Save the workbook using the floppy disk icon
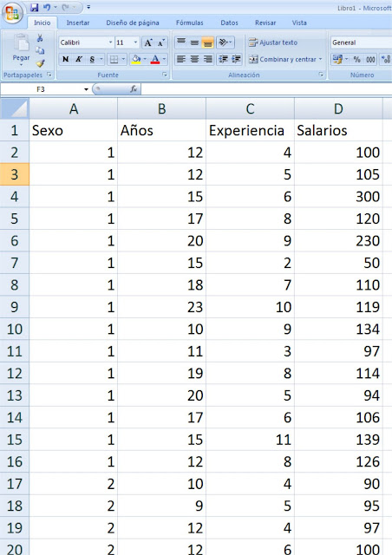Image resolution: width=392 pixels, height=555 pixels. [x=34, y=7]
